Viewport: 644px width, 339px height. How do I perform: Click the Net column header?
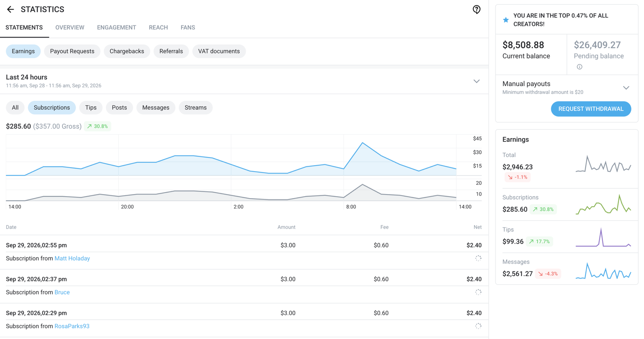[x=477, y=227]
